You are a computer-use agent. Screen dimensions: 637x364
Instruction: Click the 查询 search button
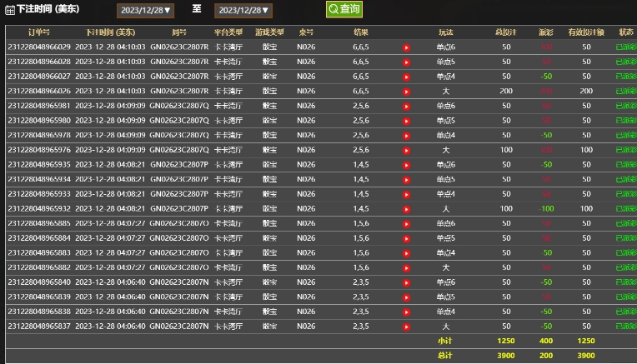pyautogui.click(x=344, y=10)
